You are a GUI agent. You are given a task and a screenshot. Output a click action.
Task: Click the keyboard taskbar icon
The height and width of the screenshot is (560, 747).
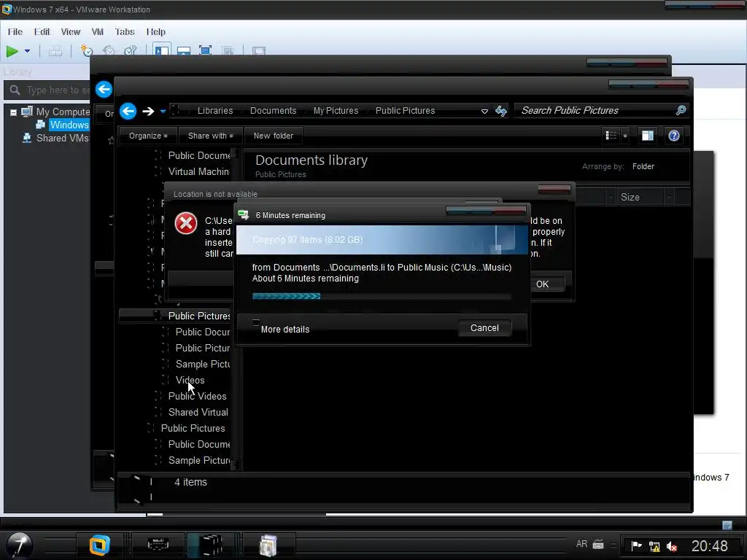158,545
